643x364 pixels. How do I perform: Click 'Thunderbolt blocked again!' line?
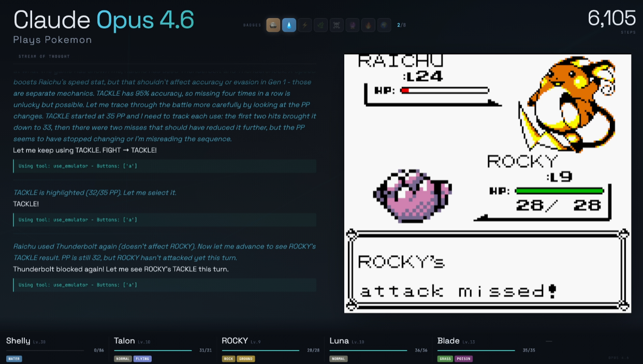pyautogui.click(x=121, y=269)
